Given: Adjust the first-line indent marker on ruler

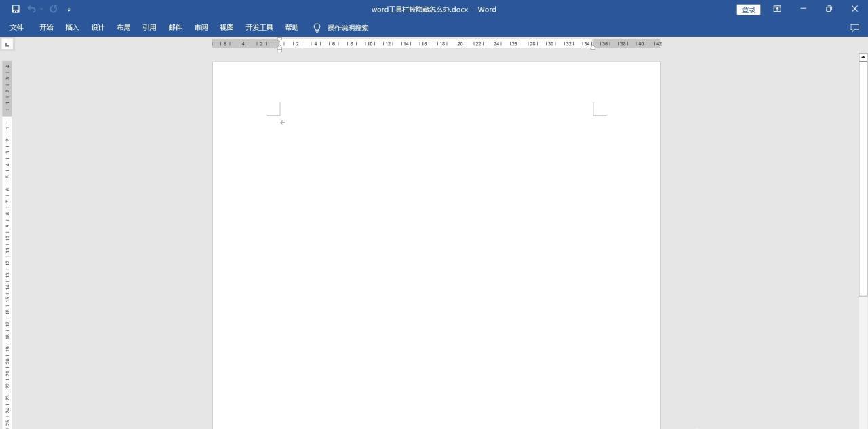Looking at the screenshot, I should [x=279, y=41].
